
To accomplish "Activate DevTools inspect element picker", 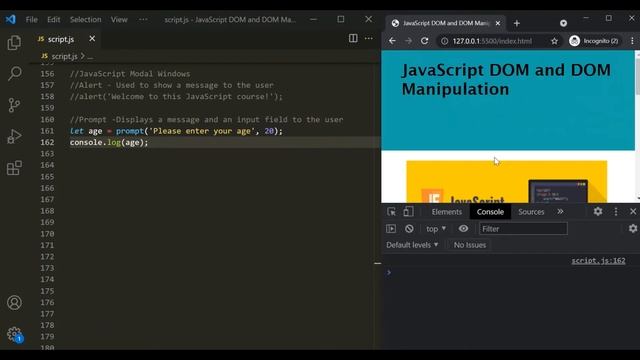I will pos(391,211).
